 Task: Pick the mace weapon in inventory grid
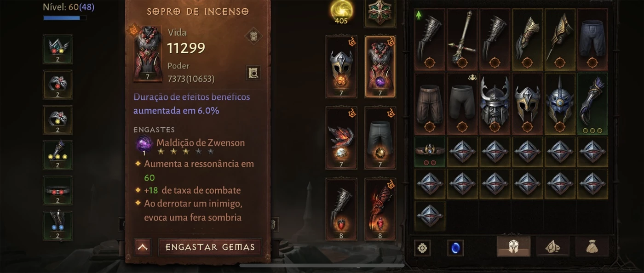[x=462, y=40]
